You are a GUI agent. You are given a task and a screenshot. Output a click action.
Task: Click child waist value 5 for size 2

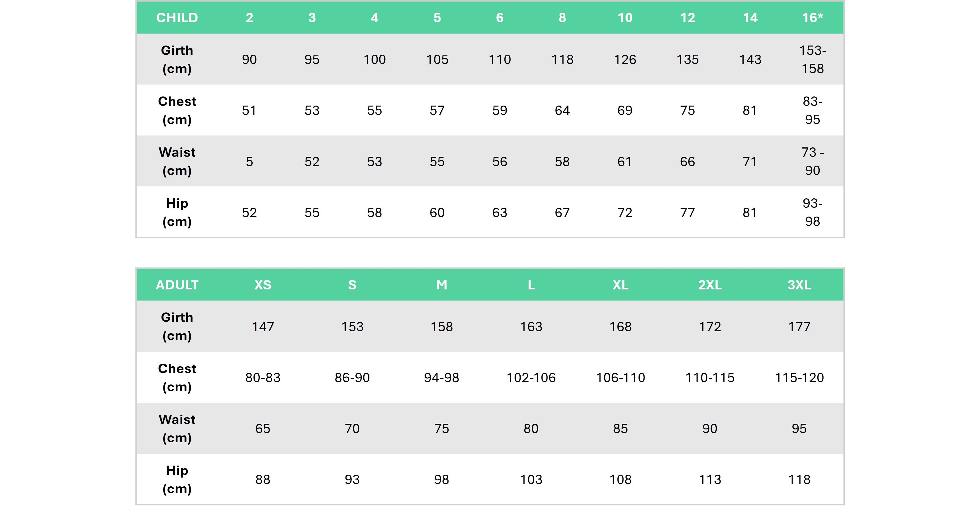click(249, 162)
